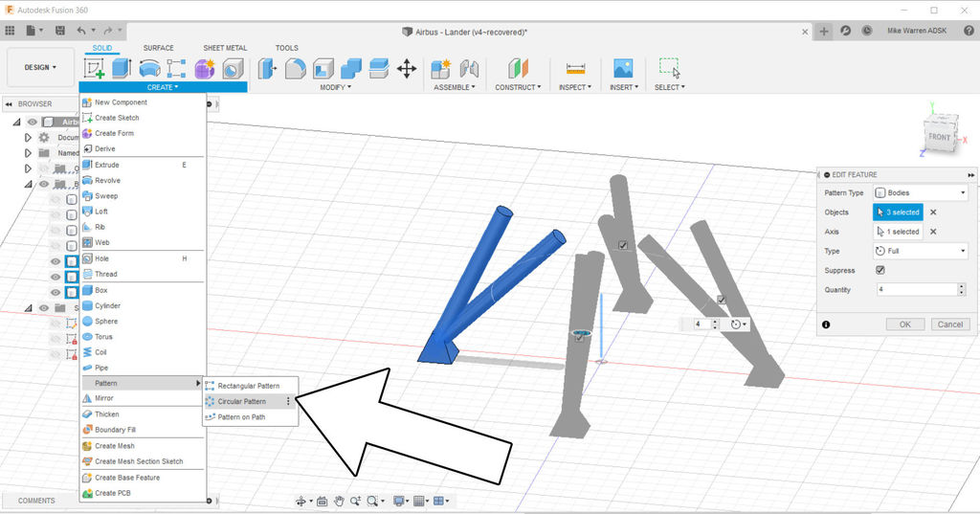The width and height of the screenshot is (980, 514).
Task: Click the Objects 3 selected button
Action: [x=898, y=212]
